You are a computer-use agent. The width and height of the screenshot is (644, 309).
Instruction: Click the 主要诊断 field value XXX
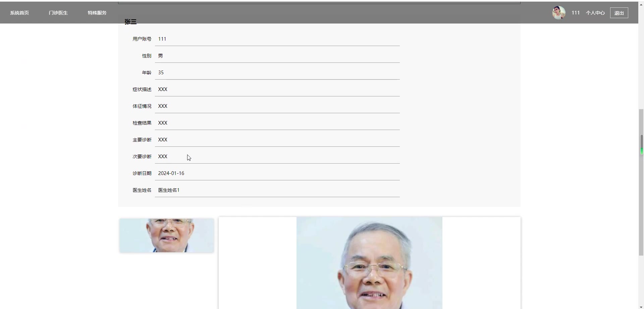[277, 140]
